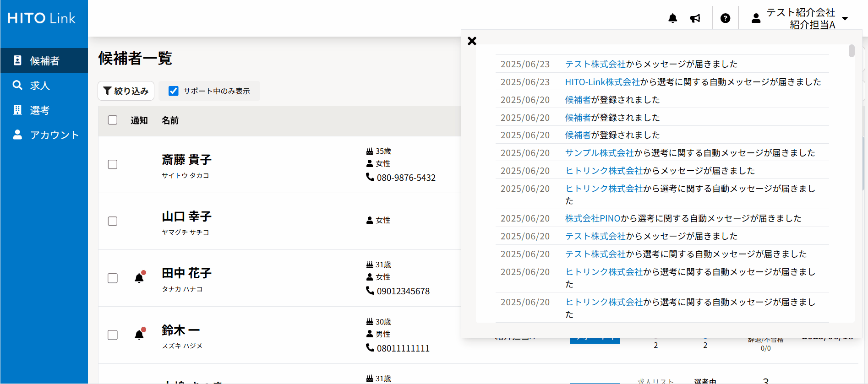Check the row box for 山口 幸子

[113, 221]
